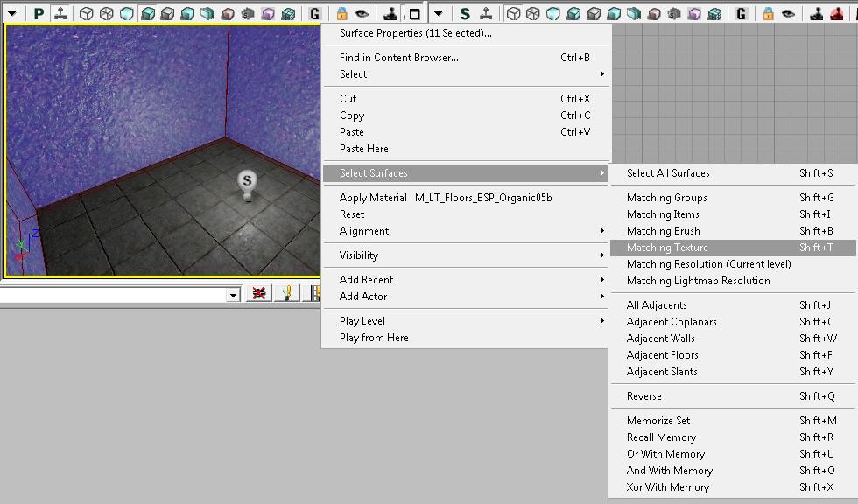The height and width of the screenshot is (504, 858).
Task: Choose Paste Here
Action: point(466,149)
